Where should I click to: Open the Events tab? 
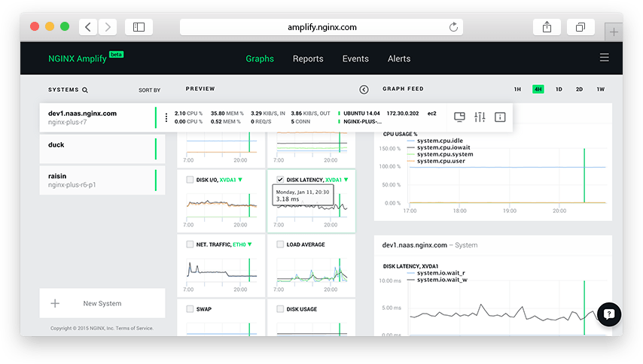355,59
